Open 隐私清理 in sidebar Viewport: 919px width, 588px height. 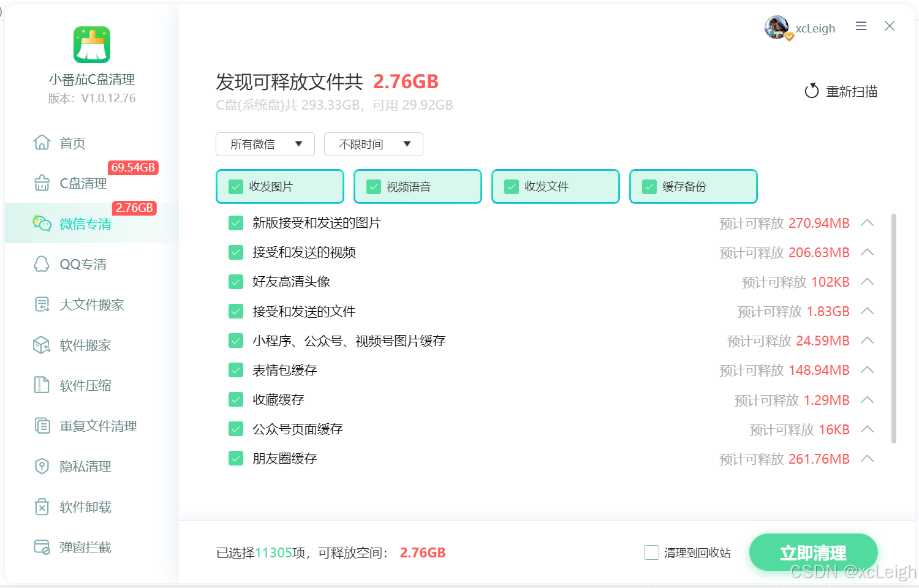[x=92, y=466]
